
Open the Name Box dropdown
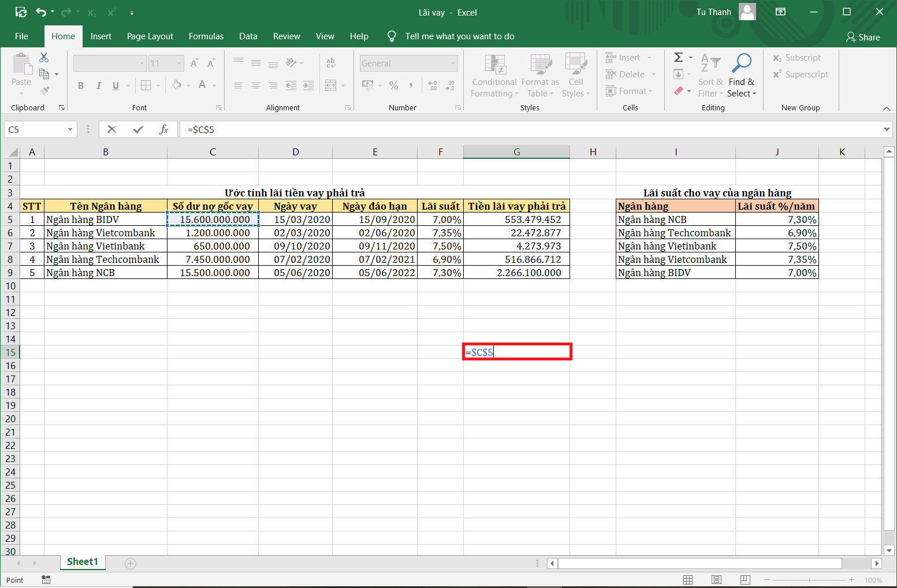pyautogui.click(x=70, y=129)
